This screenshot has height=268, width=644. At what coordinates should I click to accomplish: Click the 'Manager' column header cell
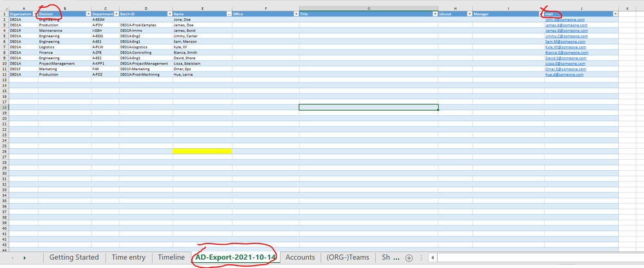pos(509,14)
